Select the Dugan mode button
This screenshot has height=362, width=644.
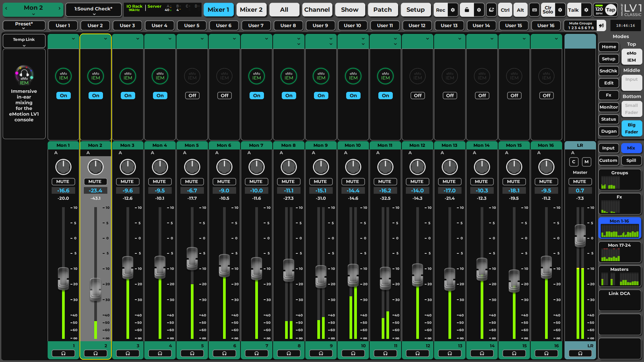click(608, 131)
